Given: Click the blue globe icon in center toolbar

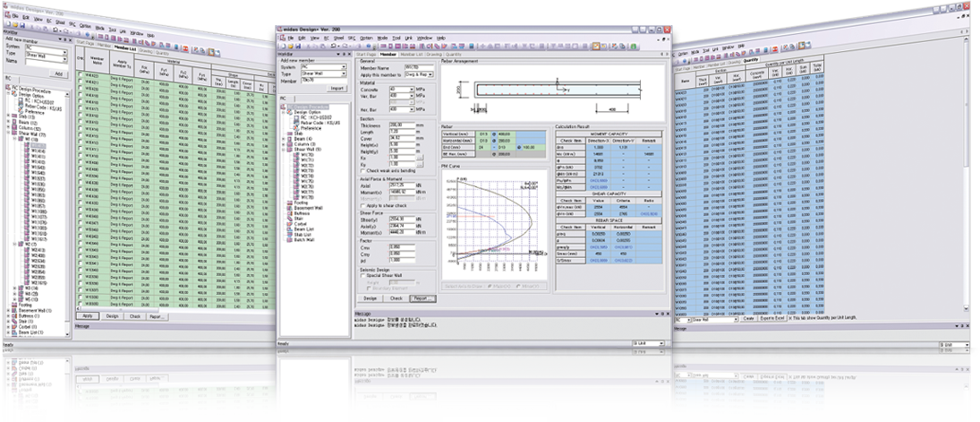Looking at the screenshot, I should pos(369,46).
